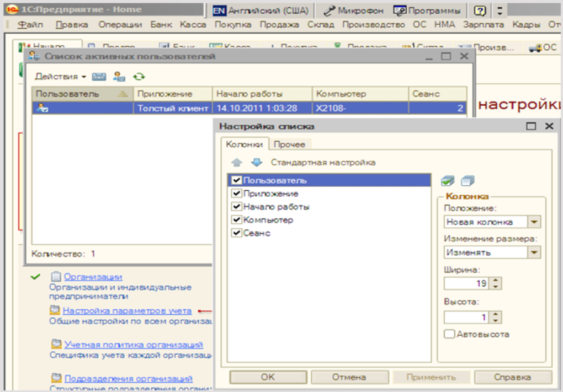The height and width of the screenshot is (392, 563).
Task: Move the selected column up with the arrow
Action: pyautogui.click(x=237, y=163)
